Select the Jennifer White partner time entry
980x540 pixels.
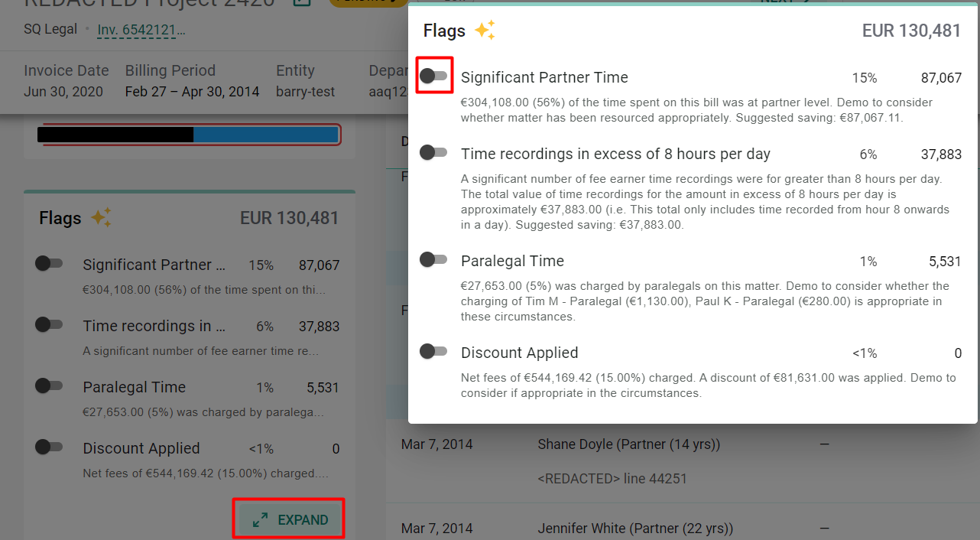tap(634, 529)
